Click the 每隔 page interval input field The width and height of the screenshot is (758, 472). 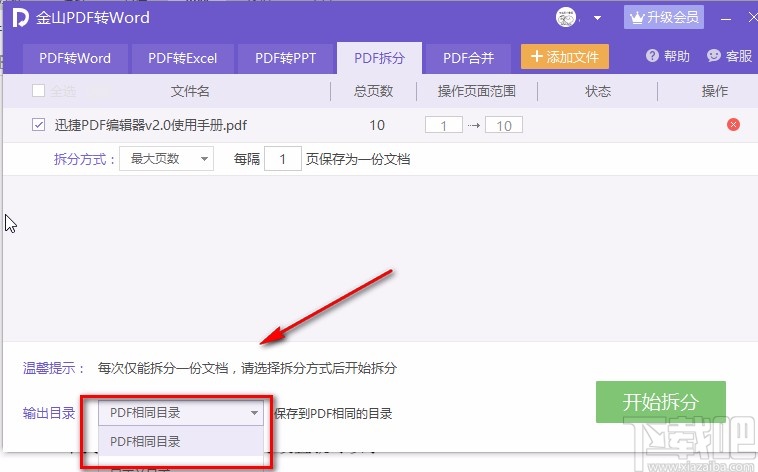pyautogui.click(x=283, y=159)
